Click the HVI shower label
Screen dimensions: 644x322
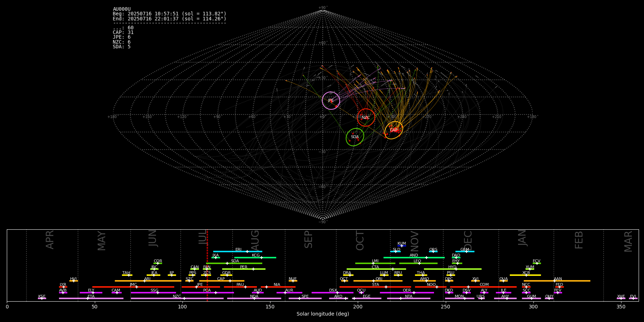(73, 279)
